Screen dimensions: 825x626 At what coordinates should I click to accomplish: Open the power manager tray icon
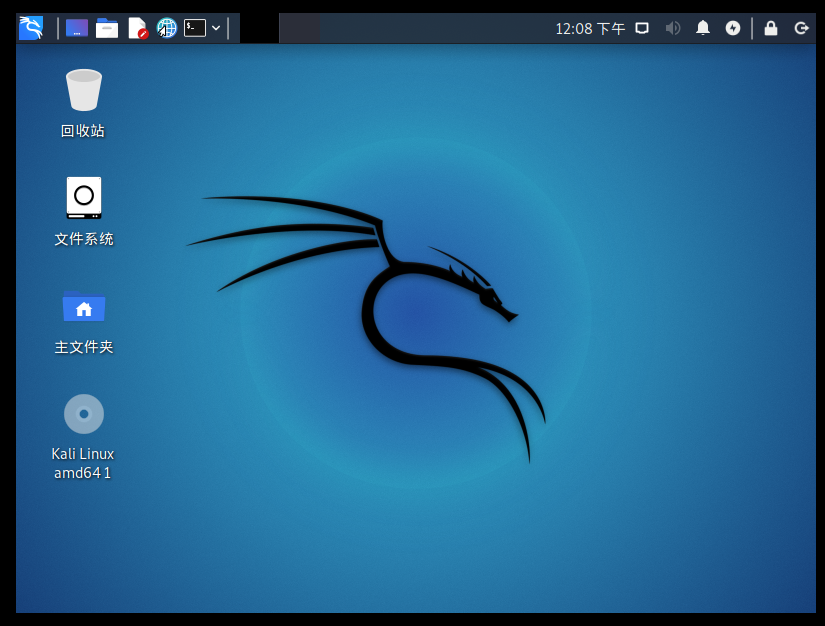tap(733, 28)
